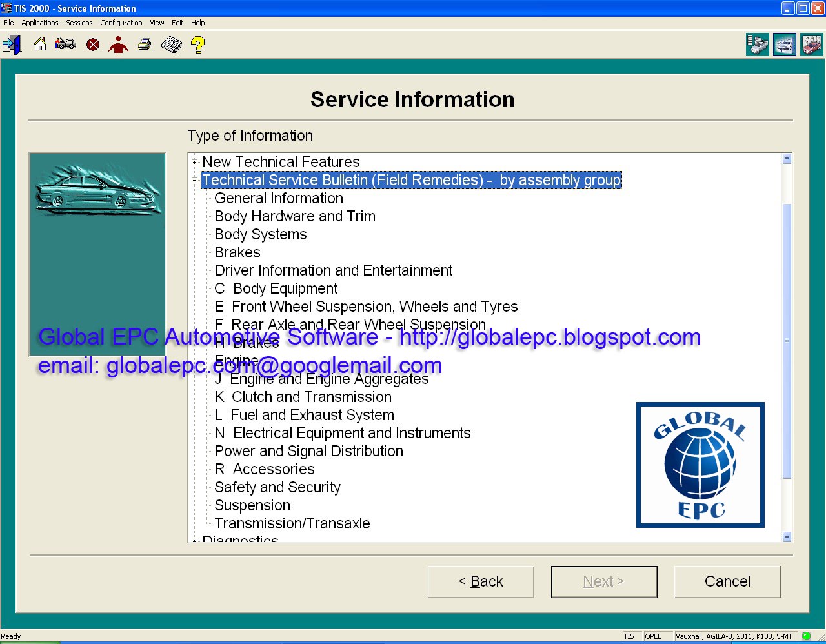The image size is (826, 644).
Task: Select Driver Information and Entertainment
Action: tap(334, 270)
